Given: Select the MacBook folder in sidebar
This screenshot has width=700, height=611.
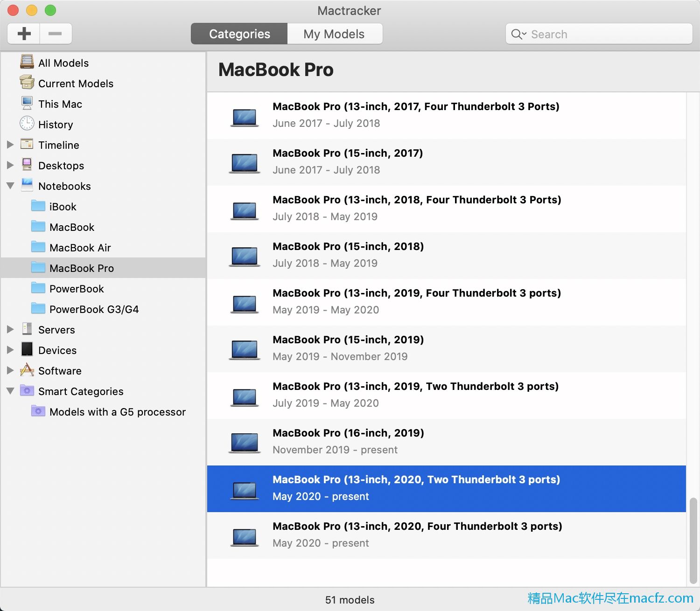Looking at the screenshot, I should click(x=103, y=227).
